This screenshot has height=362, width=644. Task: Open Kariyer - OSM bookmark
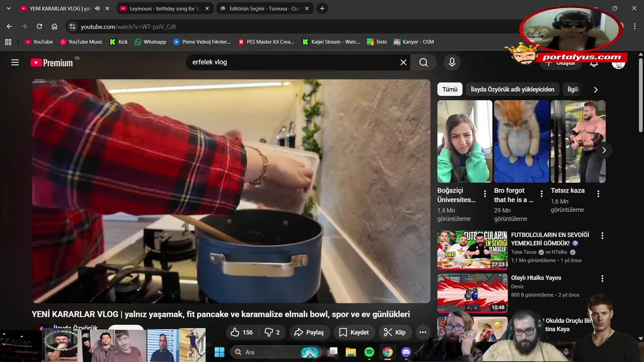pyautogui.click(x=414, y=42)
